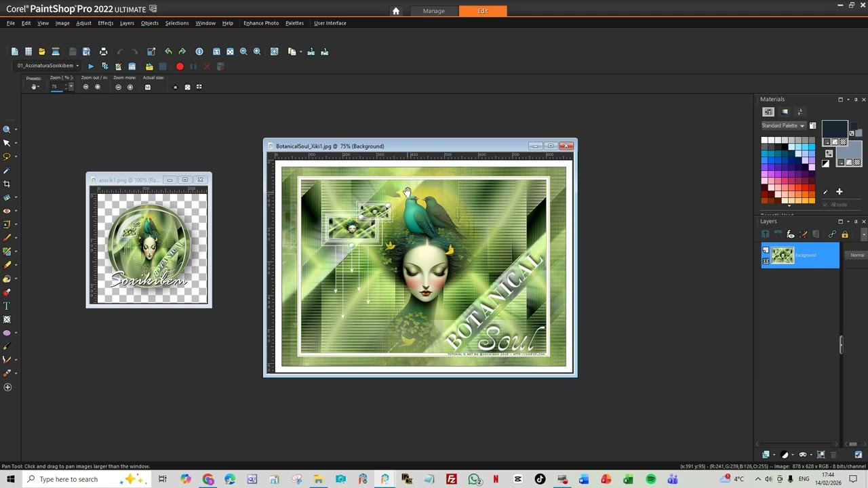Expand the Paste toolbar dropdown arrow
Image resolution: width=868 pixels, height=488 pixels.
point(300,52)
